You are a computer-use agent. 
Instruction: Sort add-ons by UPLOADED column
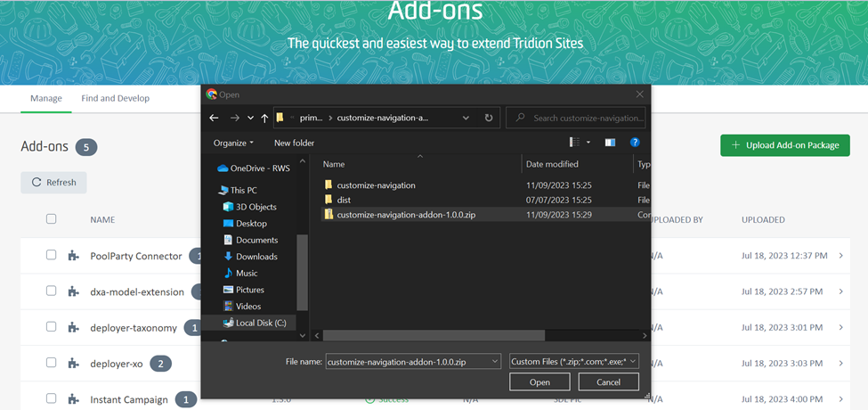[x=763, y=219]
